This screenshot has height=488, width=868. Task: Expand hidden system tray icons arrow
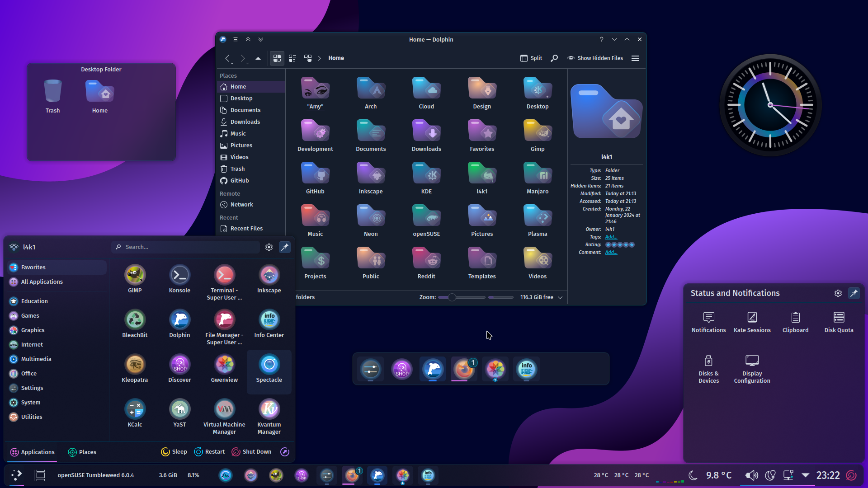806,475
